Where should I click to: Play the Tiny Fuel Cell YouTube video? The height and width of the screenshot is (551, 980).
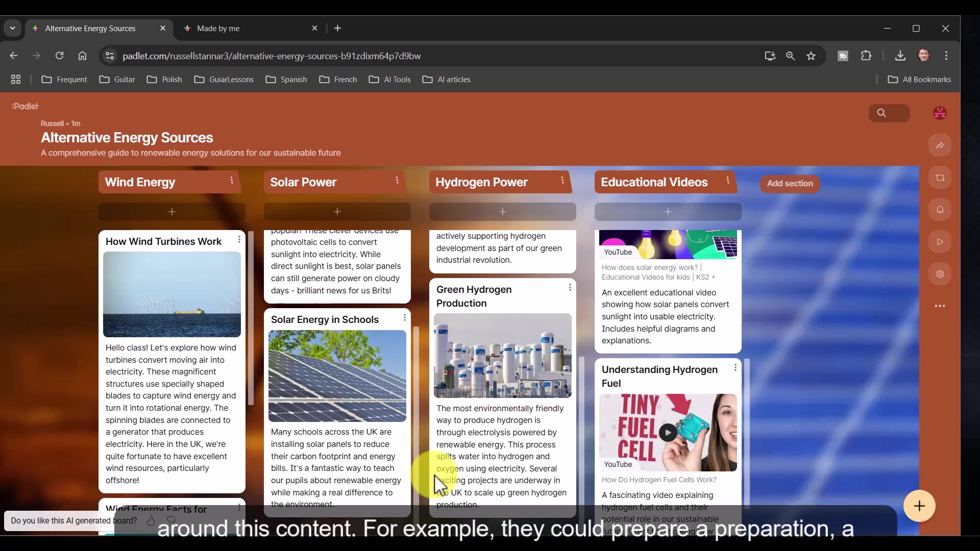point(668,433)
